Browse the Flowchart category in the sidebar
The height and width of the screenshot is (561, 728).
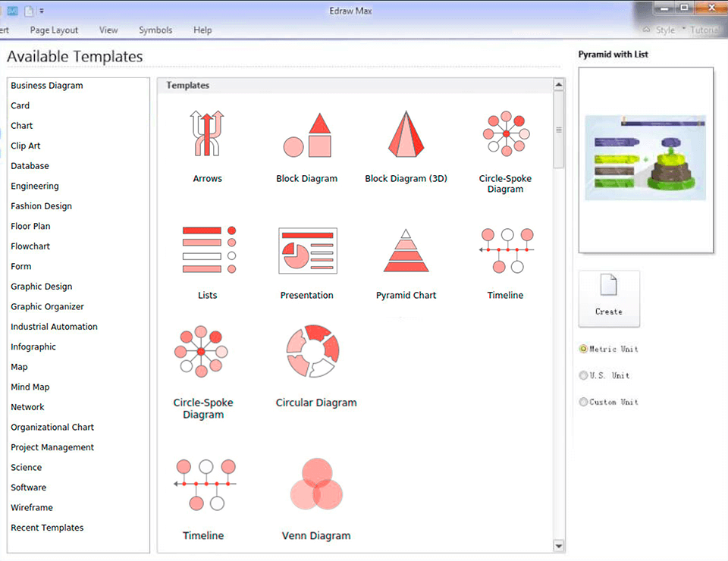click(30, 246)
